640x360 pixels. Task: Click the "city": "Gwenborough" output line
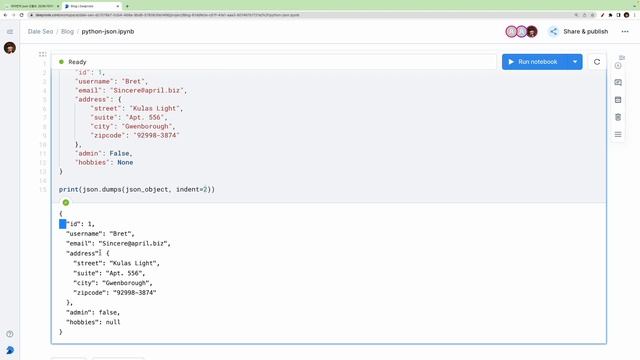pos(113,283)
